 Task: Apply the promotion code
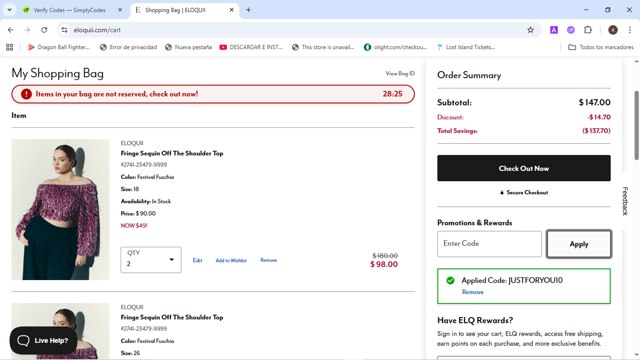pyautogui.click(x=579, y=244)
